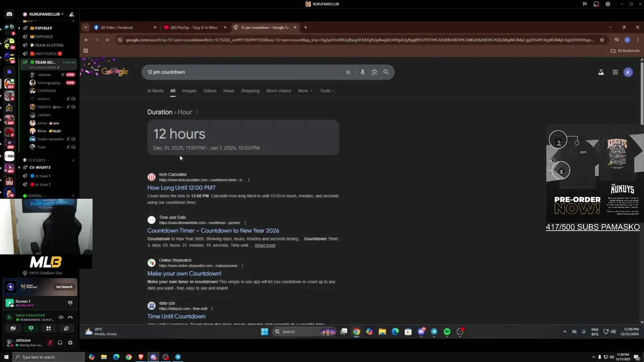Open the VIPCHAT text channel
The height and width of the screenshot is (362, 644).
(x=43, y=28)
